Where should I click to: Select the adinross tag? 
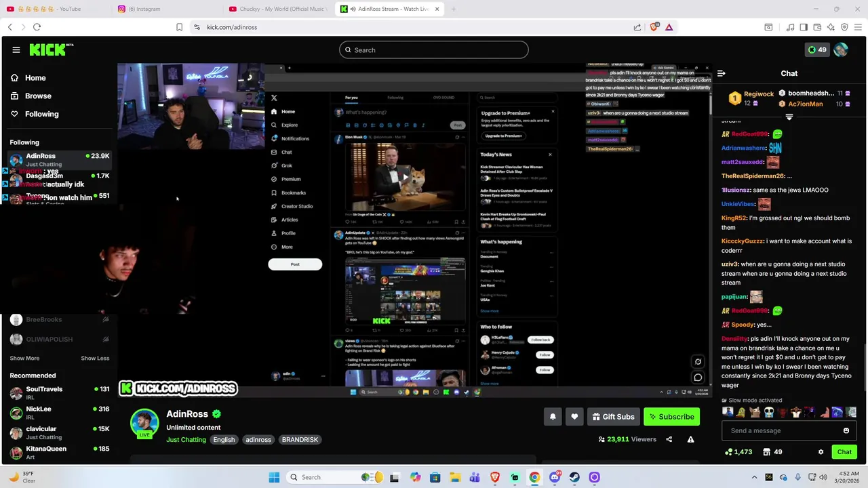coord(258,440)
